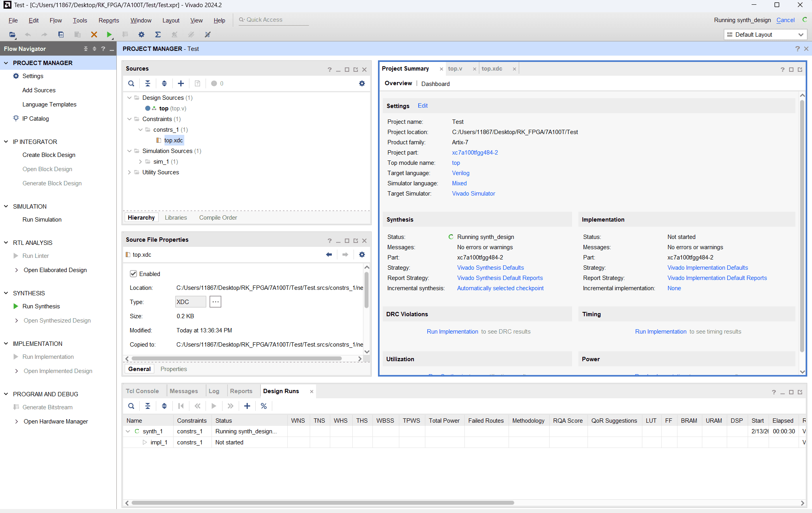Switch to Compile Order tab in Sources

point(218,218)
